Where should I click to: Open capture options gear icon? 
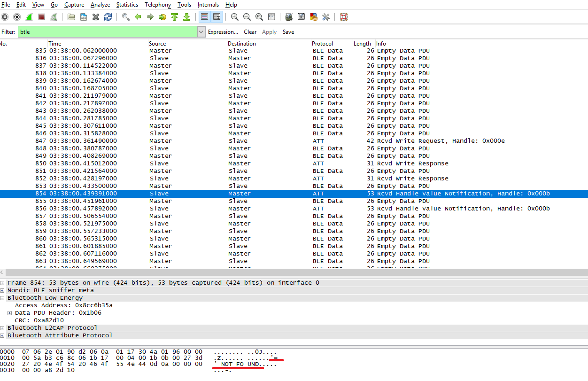point(17,17)
